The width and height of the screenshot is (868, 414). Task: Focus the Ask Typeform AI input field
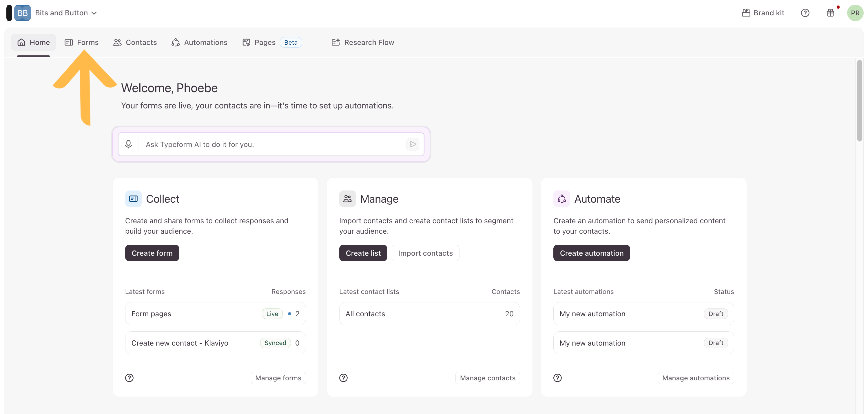[x=271, y=144]
